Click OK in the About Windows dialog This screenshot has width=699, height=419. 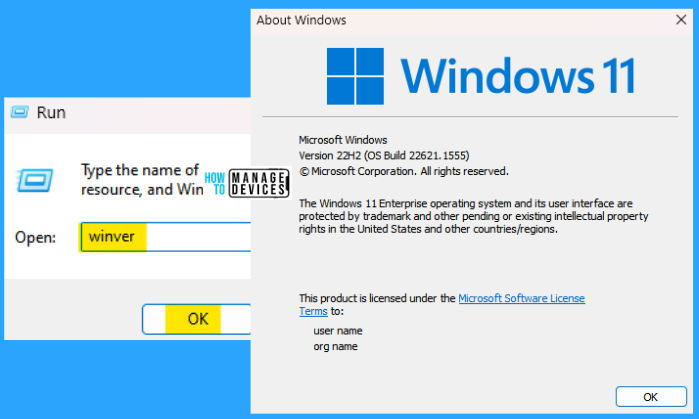[x=651, y=397]
